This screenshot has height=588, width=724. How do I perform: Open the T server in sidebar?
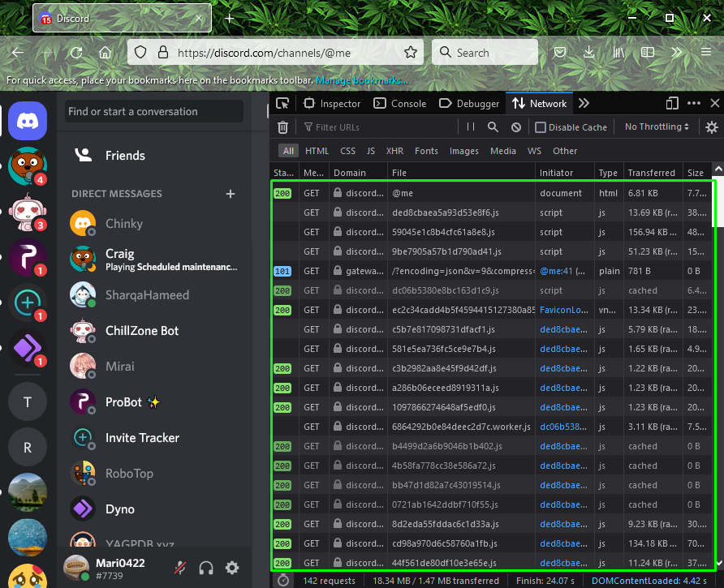[x=28, y=402]
